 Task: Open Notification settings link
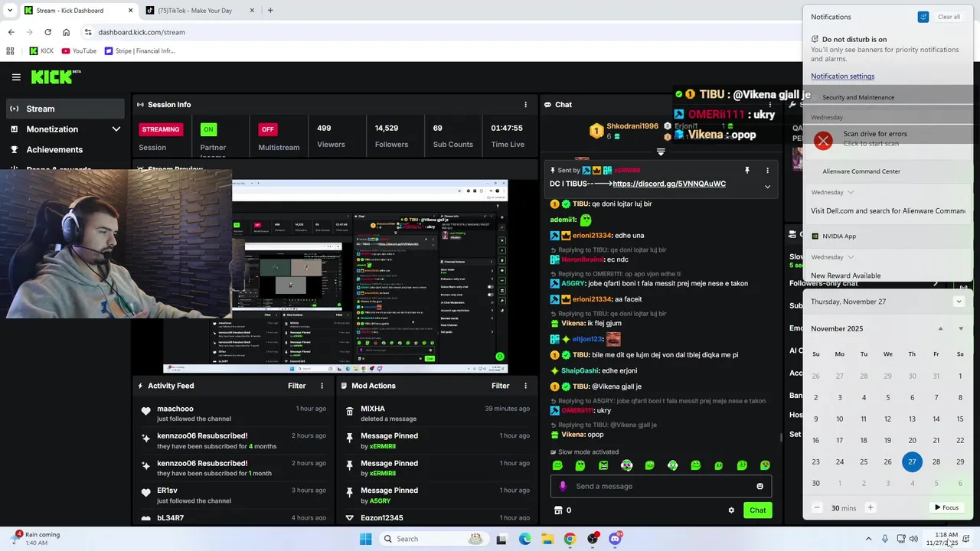point(842,76)
